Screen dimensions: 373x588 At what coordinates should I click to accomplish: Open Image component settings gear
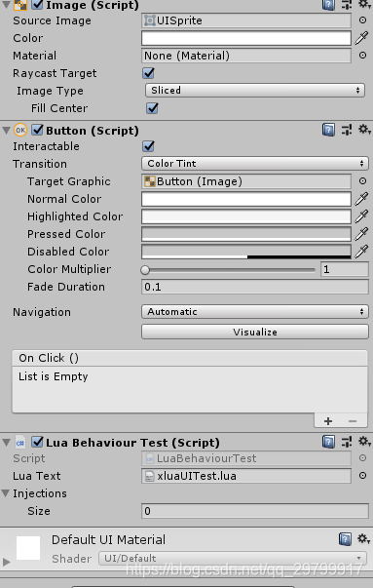click(363, 4)
